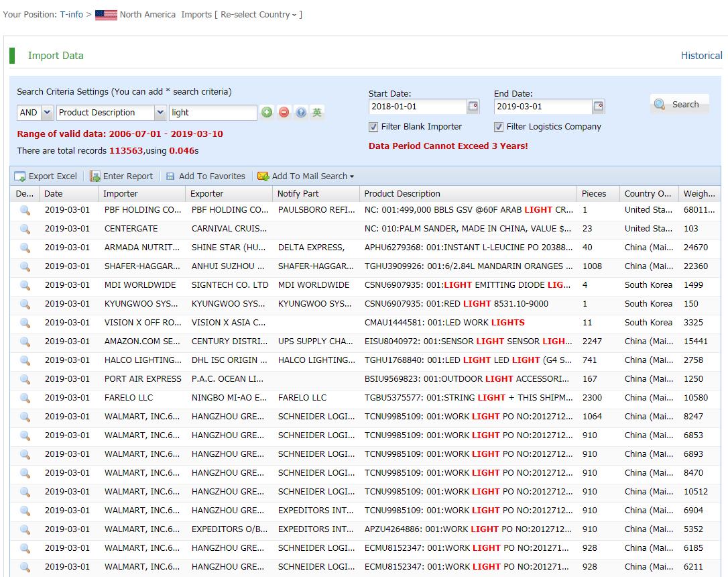This screenshot has height=577, width=728.
Task: Sort by Exporter column header
Action: tap(229, 194)
